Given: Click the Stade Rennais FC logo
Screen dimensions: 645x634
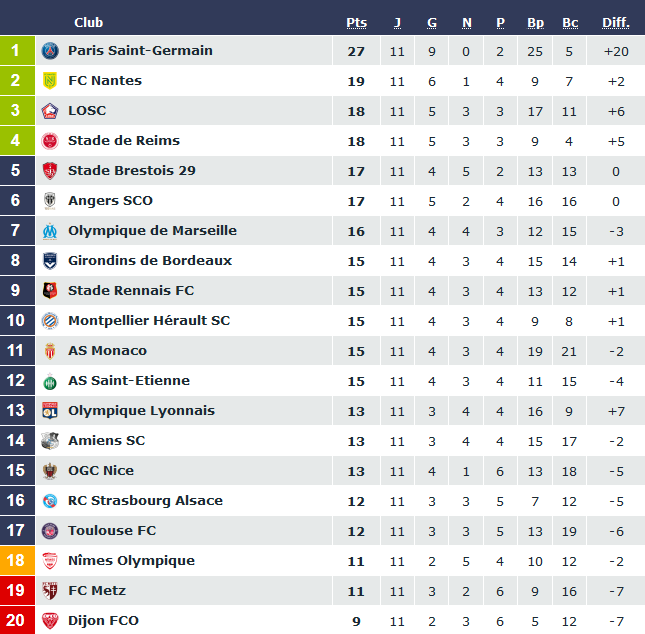Looking at the screenshot, I should click(x=50, y=291).
